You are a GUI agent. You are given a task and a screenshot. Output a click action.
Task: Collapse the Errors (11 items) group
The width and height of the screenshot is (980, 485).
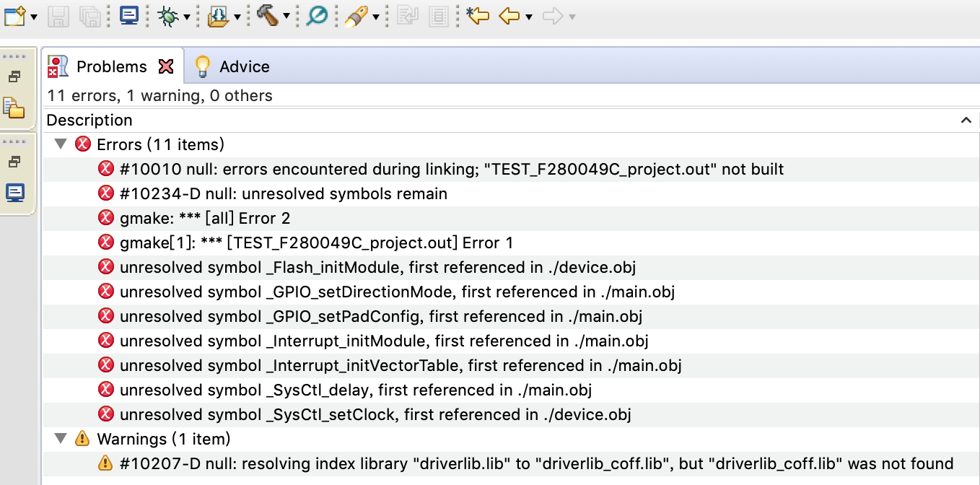tap(61, 144)
